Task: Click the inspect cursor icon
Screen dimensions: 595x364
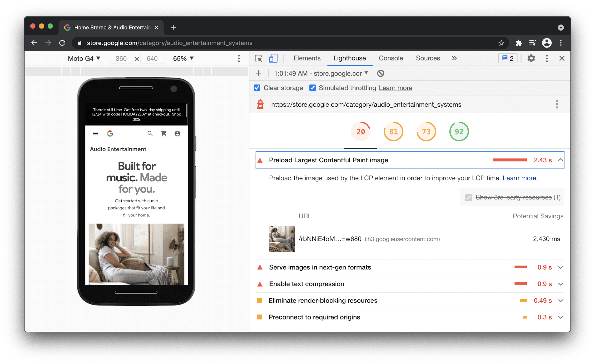Action: [x=258, y=59]
